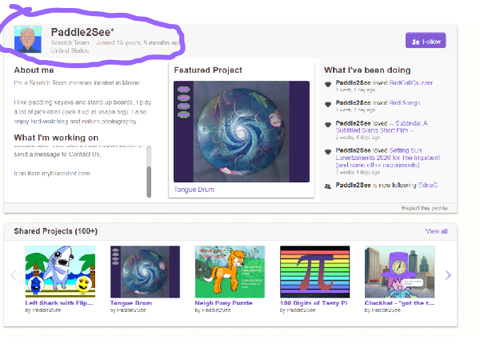This screenshot has width=480, height=360.
Task: Open EdnaC profile link
Action: [428, 185]
